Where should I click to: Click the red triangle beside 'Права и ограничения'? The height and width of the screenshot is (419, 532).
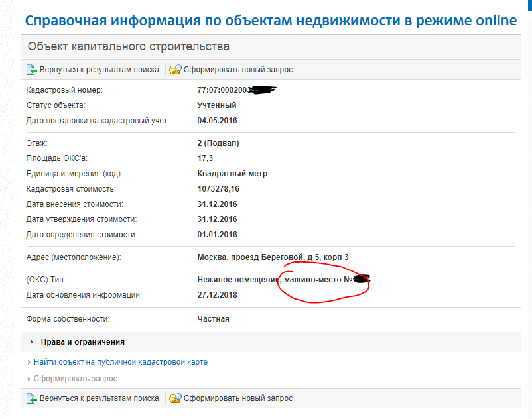tap(31, 341)
